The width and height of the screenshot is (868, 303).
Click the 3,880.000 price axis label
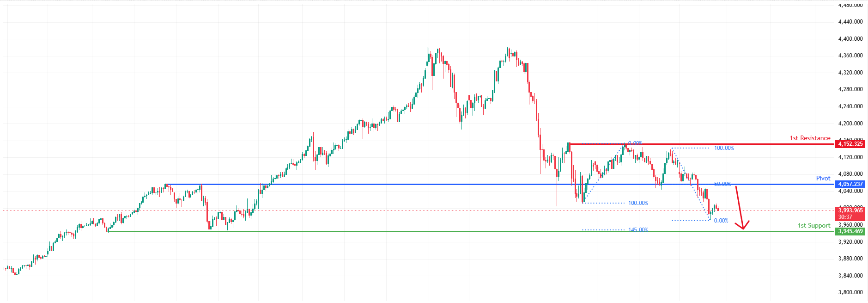(x=850, y=259)
